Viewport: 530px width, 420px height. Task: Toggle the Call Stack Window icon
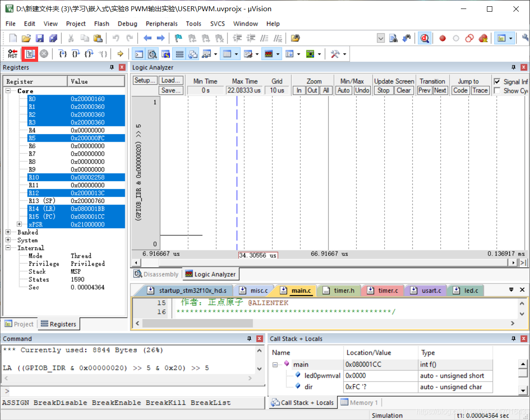click(193, 54)
